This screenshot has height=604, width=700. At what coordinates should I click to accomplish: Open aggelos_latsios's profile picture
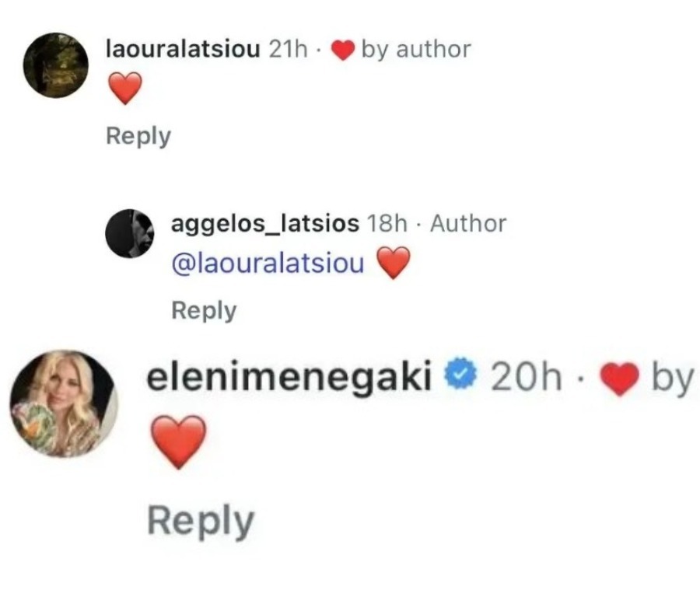[x=129, y=233]
